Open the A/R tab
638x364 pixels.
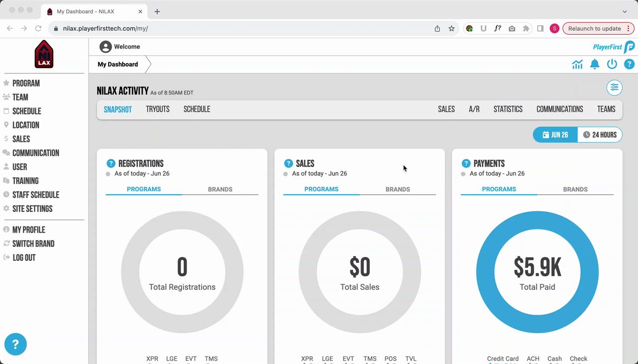474,109
